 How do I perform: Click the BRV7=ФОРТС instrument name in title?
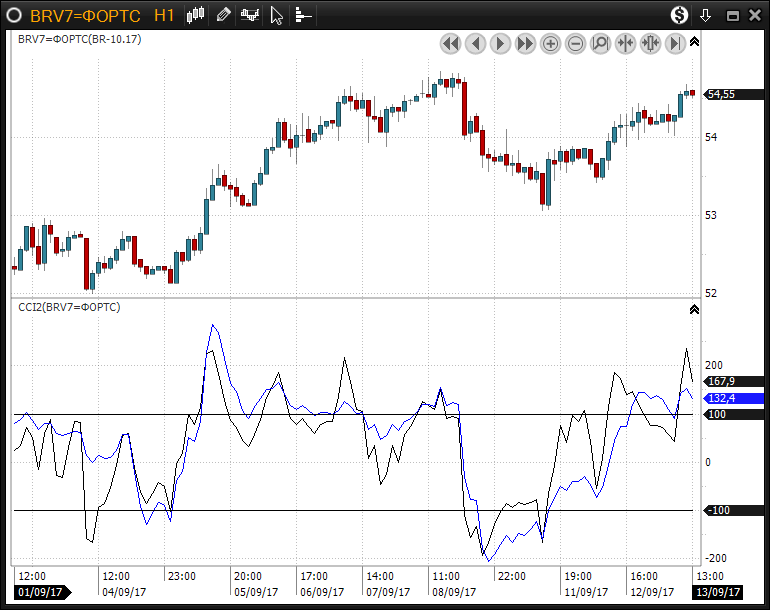coord(85,15)
